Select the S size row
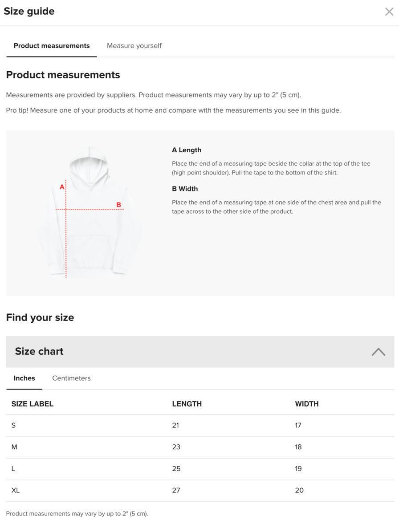 200,426
